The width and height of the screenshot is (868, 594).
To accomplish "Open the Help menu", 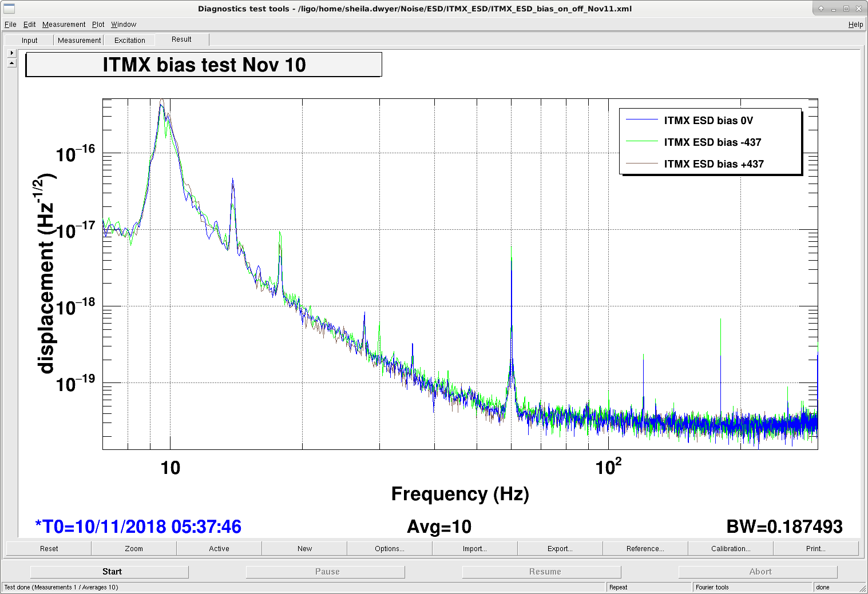I will (855, 25).
